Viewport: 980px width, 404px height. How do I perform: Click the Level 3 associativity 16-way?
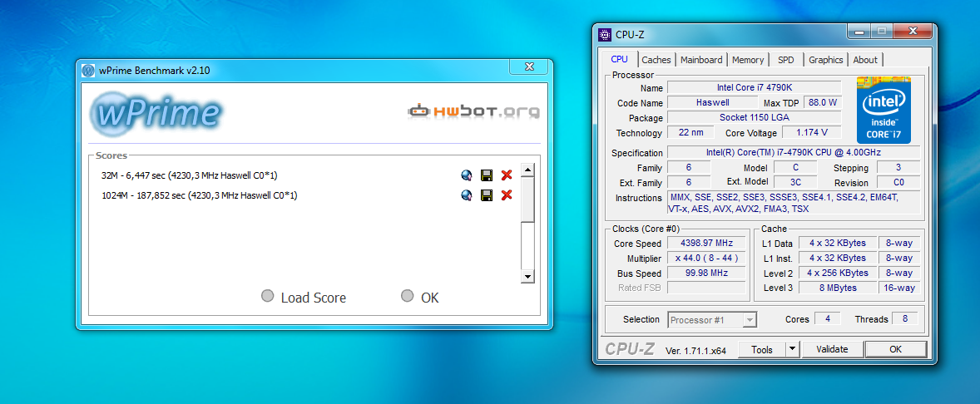click(898, 288)
